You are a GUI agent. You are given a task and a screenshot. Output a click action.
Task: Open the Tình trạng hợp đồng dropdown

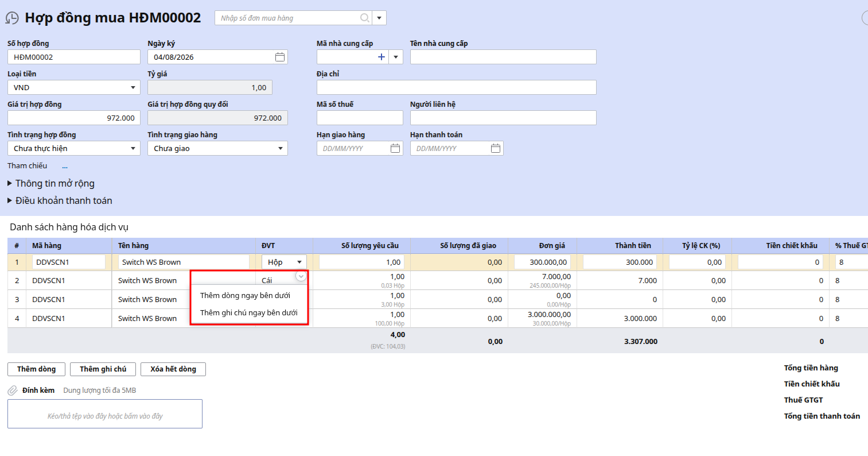74,148
